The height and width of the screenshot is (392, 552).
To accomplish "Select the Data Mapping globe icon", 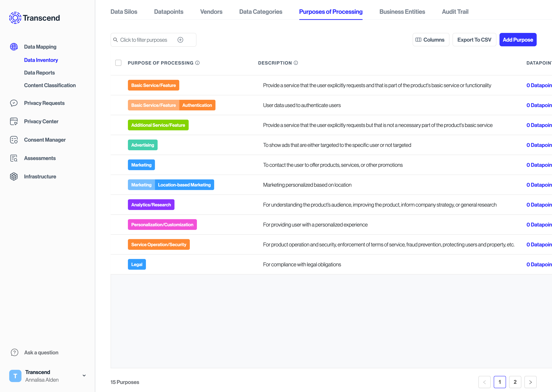I will pyautogui.click(x=14, y=47).
